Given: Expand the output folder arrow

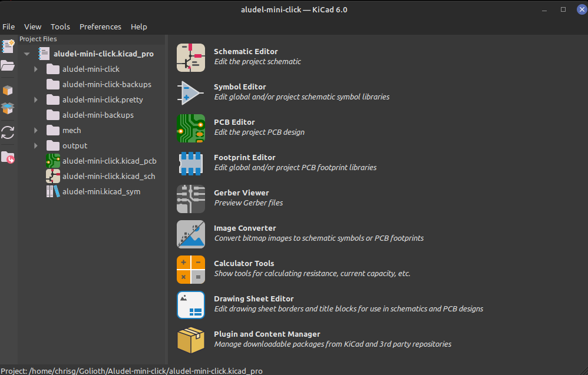Looking at the screenshot, I should [x=35, y=146].
